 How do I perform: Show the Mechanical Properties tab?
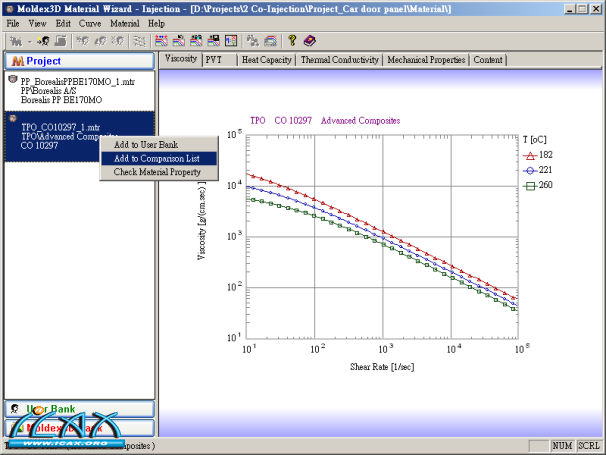click(x=426, y=60)
